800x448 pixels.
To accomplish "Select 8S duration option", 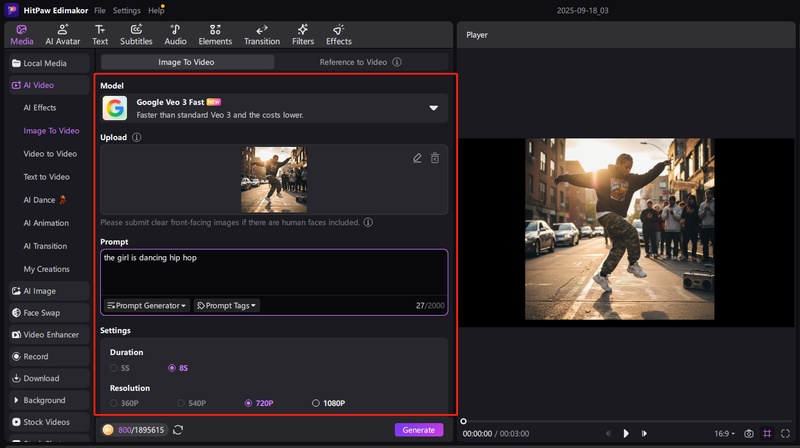I will click(x=178, y=368).
